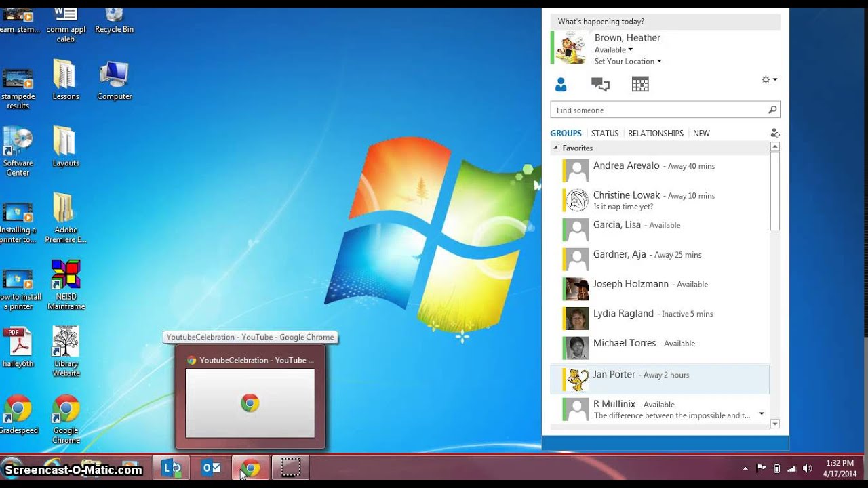Select contact Jan Porter
The image size is (868, 488).
(660, 380)
